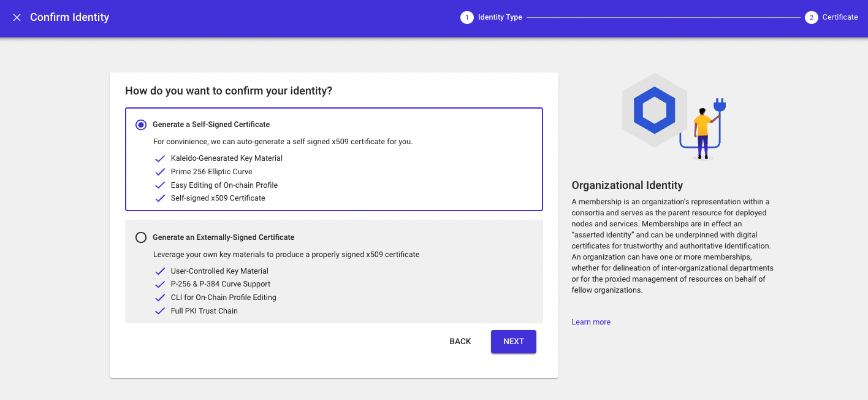Open the Learn more link
868x400 pixels.
[x=591, y=322]
